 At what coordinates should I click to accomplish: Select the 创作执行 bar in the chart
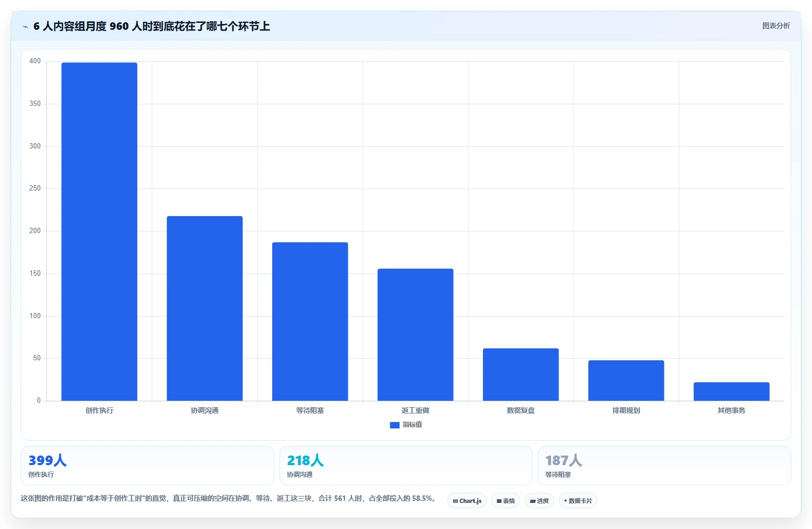(99, 232)
